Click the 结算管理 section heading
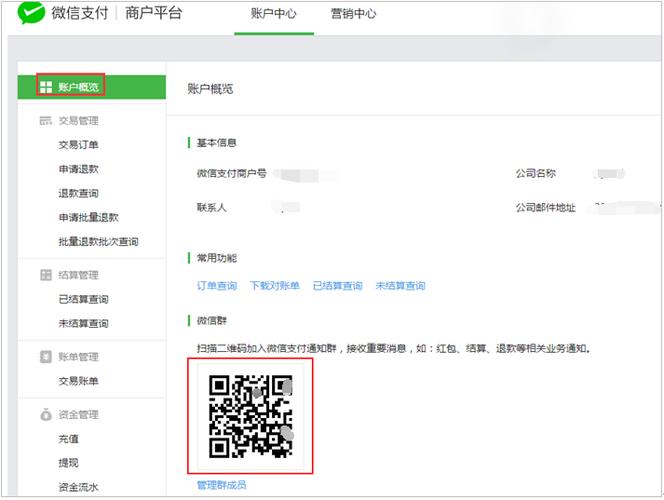 pyautogui.click(x=78, y=275)
